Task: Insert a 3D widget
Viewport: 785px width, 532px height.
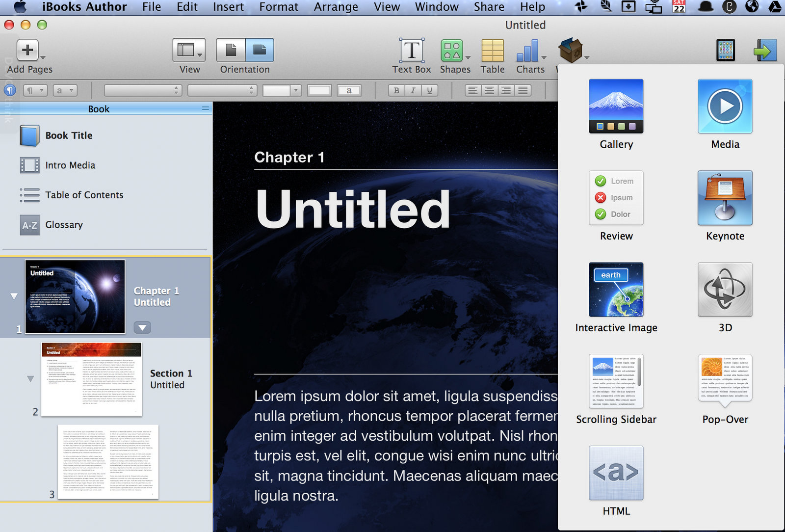Action: (x=725, y=290)
